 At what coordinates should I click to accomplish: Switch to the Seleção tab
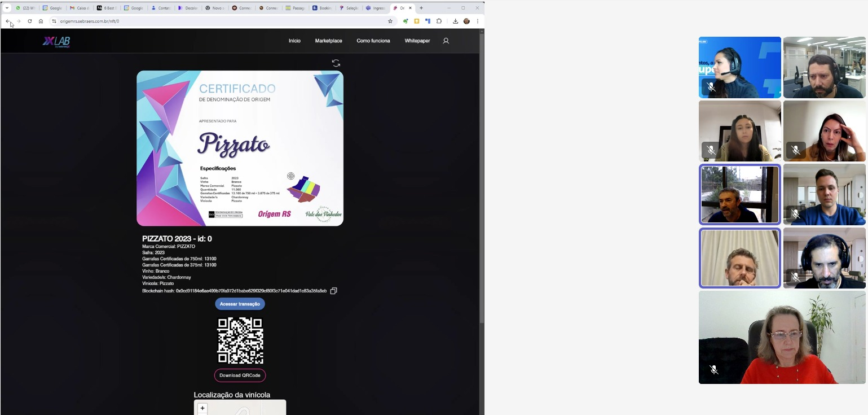[x=350, y=8]
